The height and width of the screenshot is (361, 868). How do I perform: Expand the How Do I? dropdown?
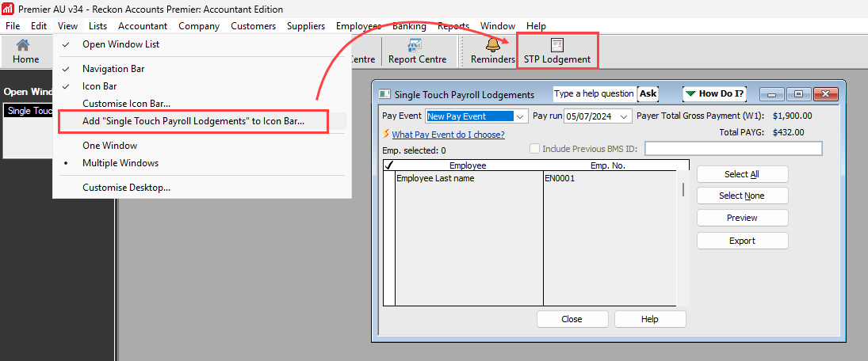[714, 93]
